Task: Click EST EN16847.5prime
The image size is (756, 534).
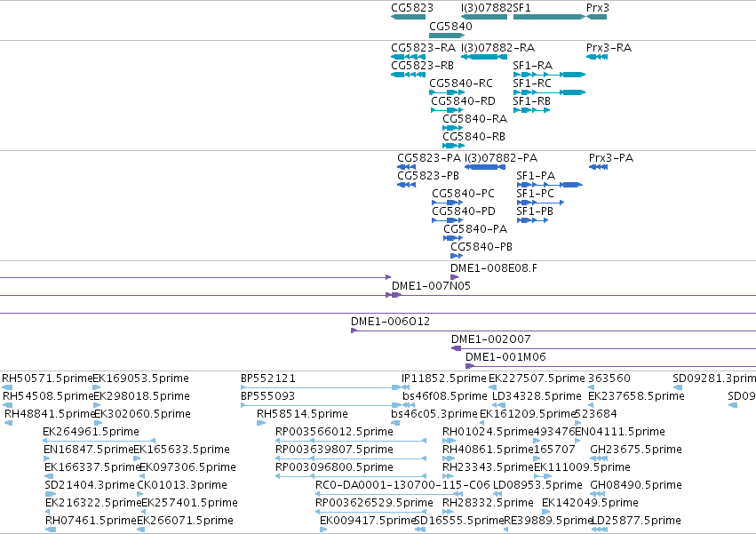Action: coord(87,450)
